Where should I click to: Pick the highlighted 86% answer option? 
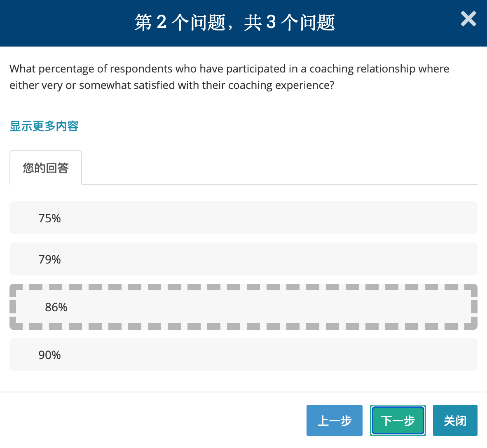pos(243,307)
